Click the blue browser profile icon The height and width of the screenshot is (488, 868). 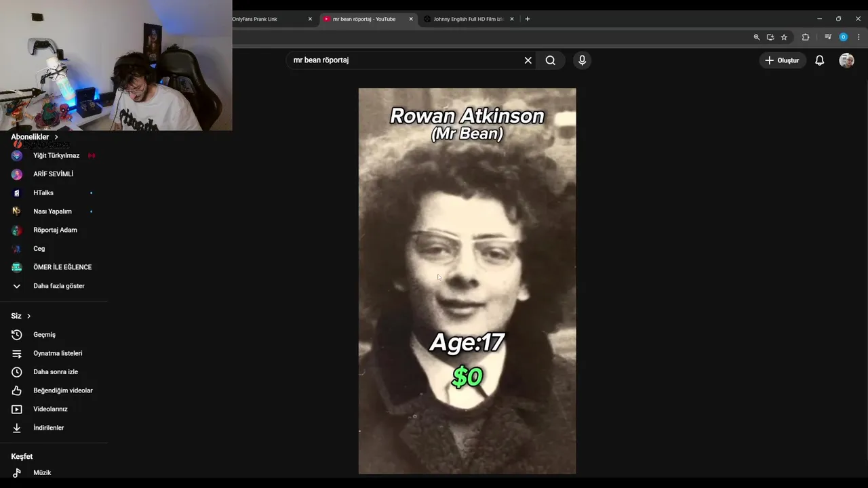tap(844, 37)
